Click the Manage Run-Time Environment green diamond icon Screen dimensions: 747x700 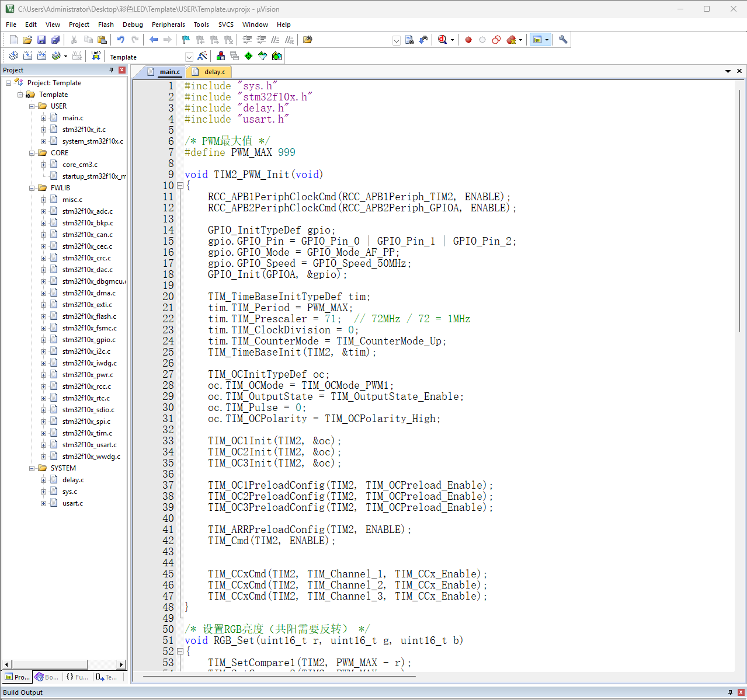click(249, 56)
